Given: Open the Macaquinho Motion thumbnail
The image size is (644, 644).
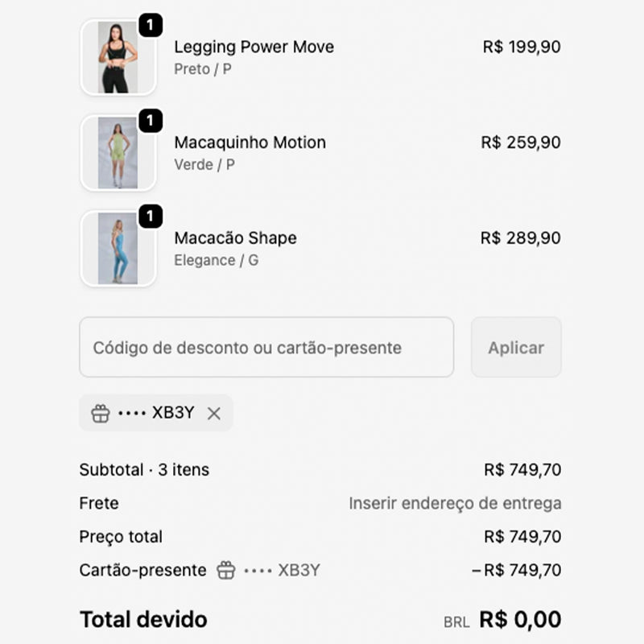Looking at the screenshot, I should (x=118, y=153).
